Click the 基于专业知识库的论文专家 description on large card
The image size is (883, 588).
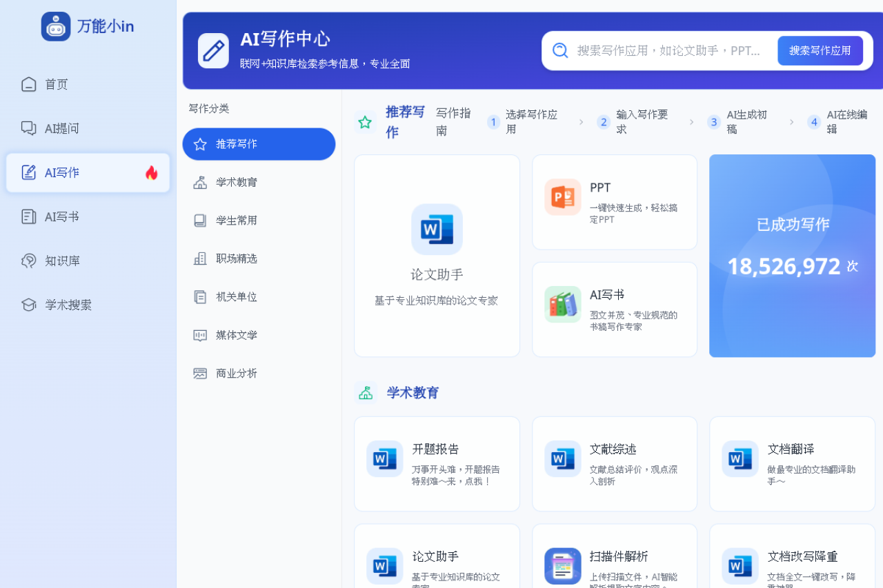pyautogui.click(x=436, y=301)
